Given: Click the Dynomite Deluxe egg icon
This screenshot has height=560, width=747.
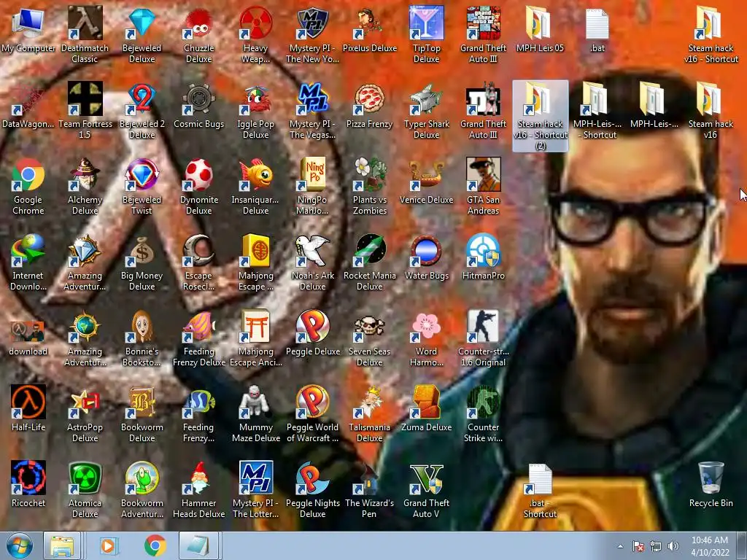Looking at the screenshot, I should click(198, 174).
